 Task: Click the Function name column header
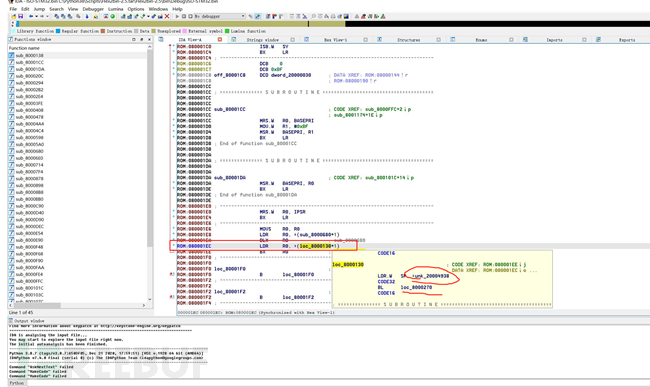77,48
